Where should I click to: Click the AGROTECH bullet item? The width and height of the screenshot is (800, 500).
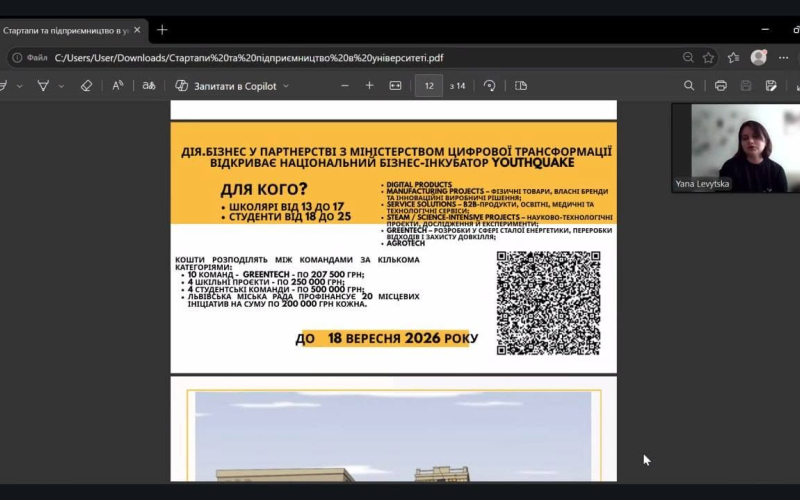[x=406, y=243]
